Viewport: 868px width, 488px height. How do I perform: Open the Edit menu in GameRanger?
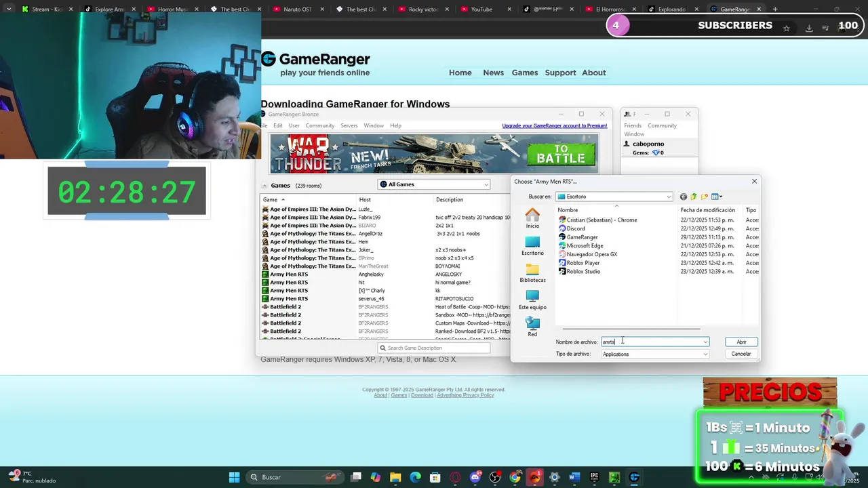(x=278, y=125)
